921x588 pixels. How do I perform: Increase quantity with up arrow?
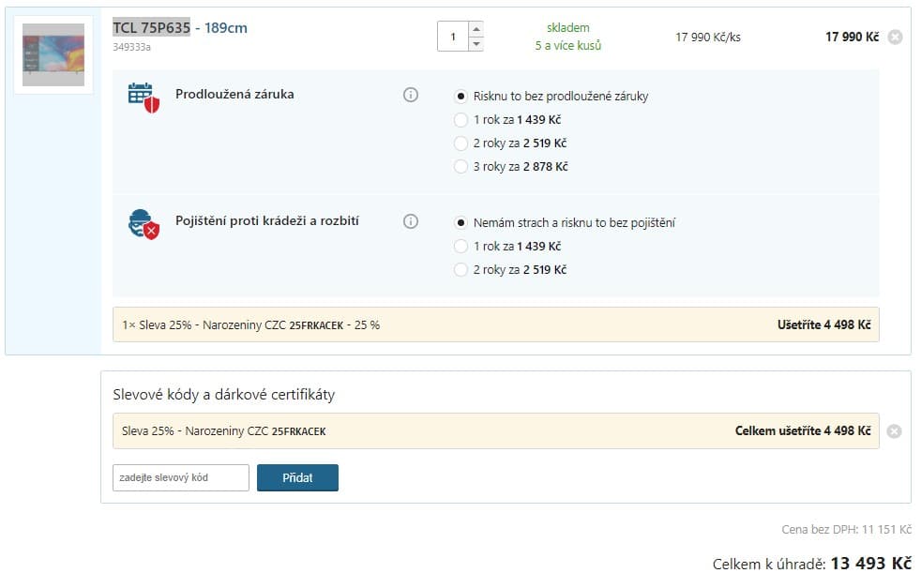pos(476,29)
